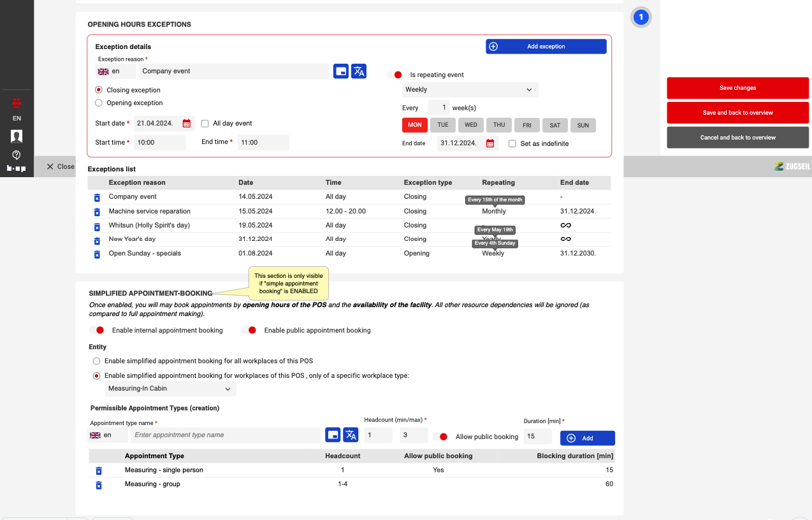Screen dimensions: 812x520
Task: Delete the Company event exception
Action: pyautogui.click(x=97, y=198)
